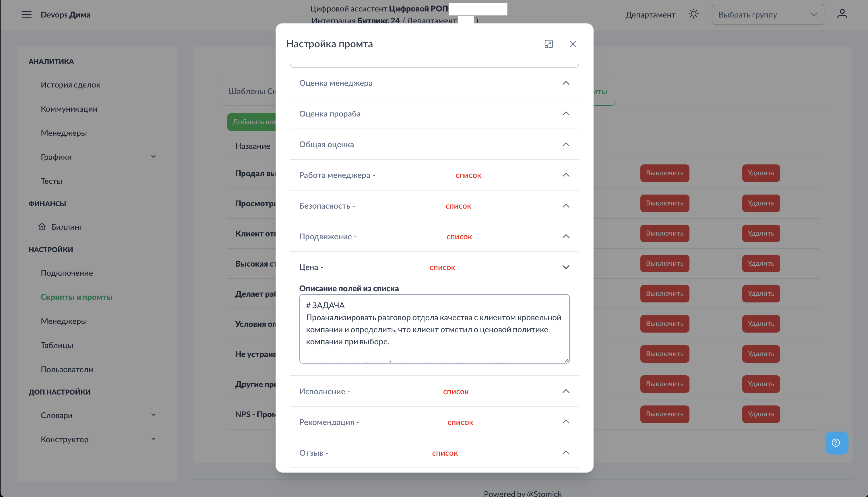This screenshot has height=497, width=868.
Task: Toggle the light theme sun icon
Action: tap(693, 14)
